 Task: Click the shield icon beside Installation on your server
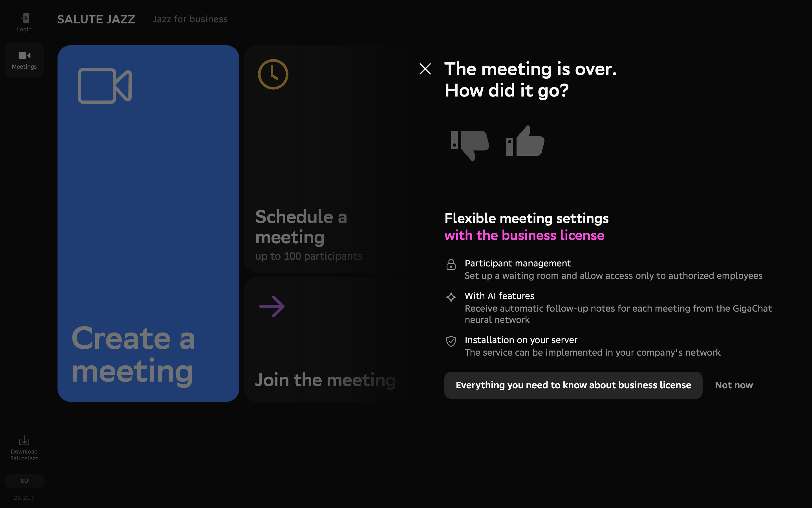[x=451, y=341]
